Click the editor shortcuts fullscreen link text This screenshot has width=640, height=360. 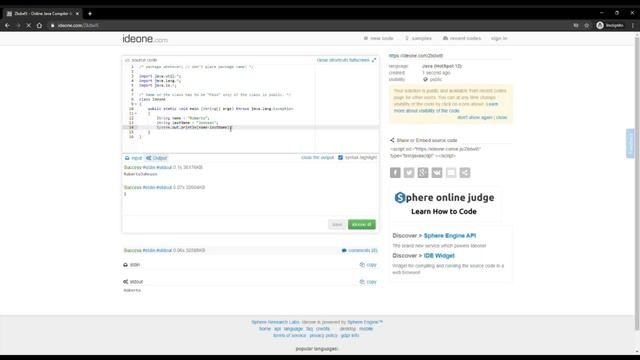pos(343,60)
